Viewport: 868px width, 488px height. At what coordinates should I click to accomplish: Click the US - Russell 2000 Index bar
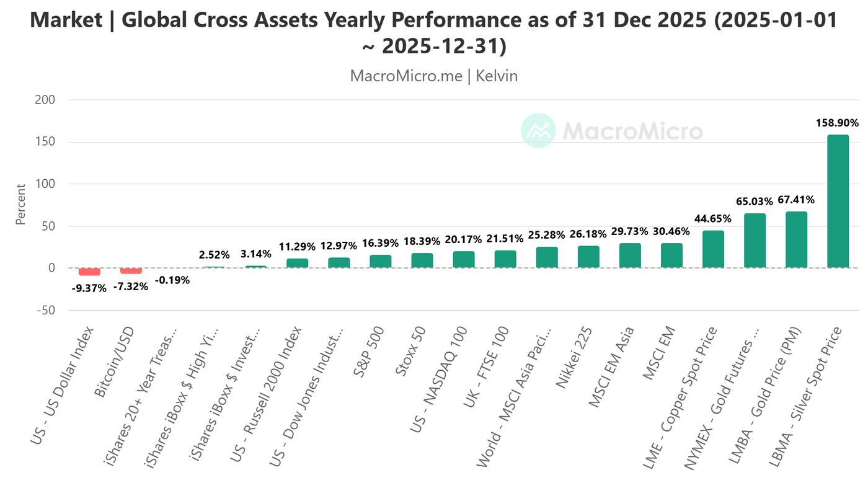point(297,264)
